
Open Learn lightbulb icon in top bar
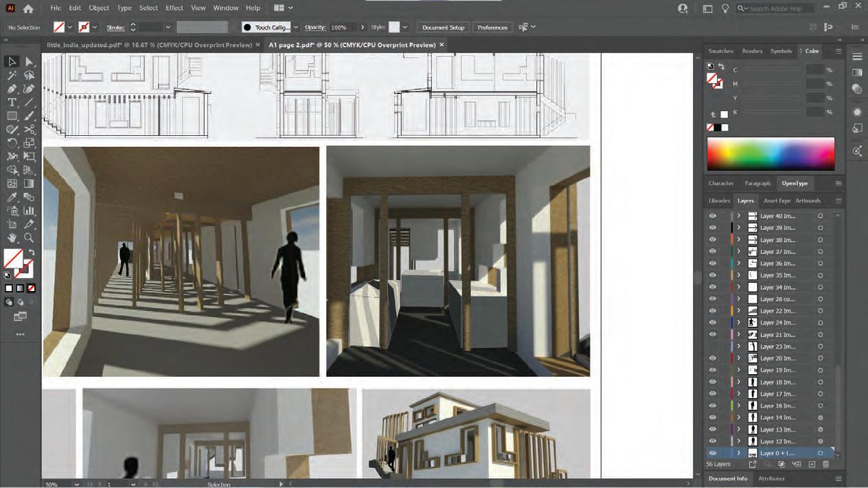pos(725,8)
